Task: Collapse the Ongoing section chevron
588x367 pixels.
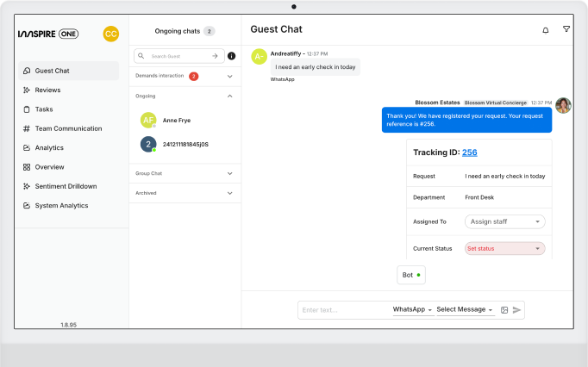Action: 230,96
